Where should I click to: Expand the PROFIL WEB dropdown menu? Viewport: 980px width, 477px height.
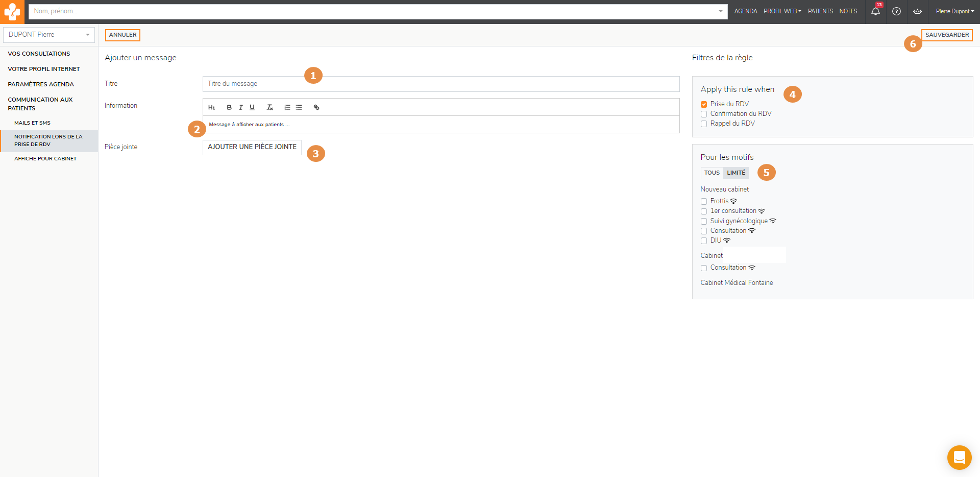click(782, 11)
